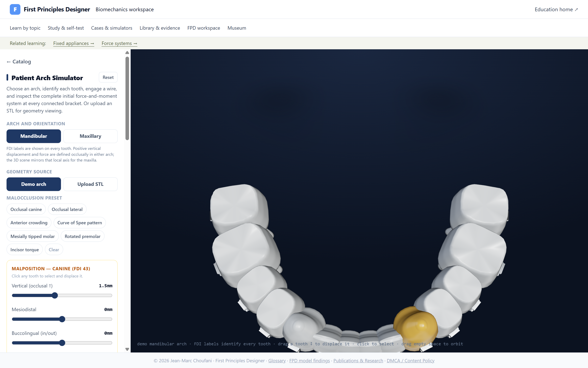
Task: Choose Upload STL geometry source
Action: coord(90,184)
